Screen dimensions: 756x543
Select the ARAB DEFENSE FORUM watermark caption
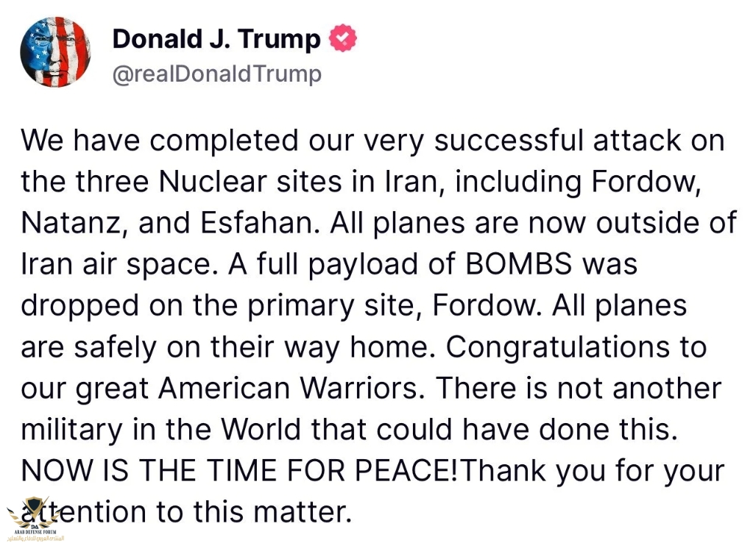click(35, 532)
